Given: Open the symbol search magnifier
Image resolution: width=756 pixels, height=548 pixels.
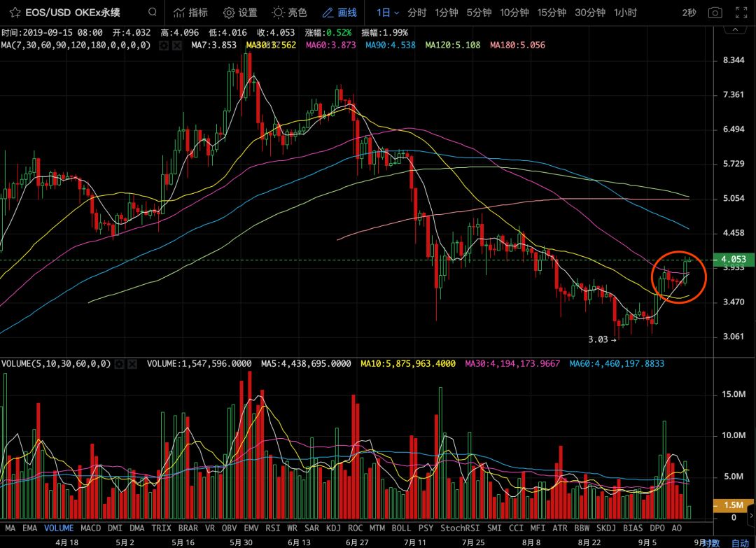Looking at the screenshot, I should (x=153, y=12).
